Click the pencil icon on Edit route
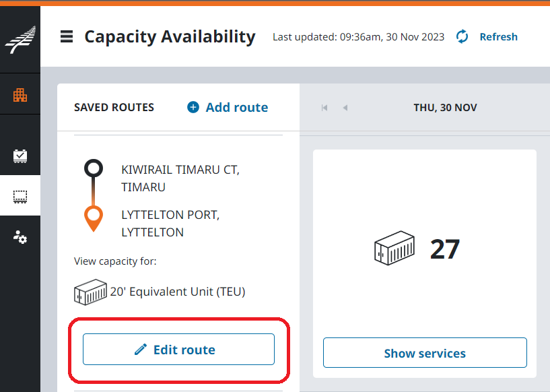The height and width of the screenshot is (392, 550). (141, 350)
